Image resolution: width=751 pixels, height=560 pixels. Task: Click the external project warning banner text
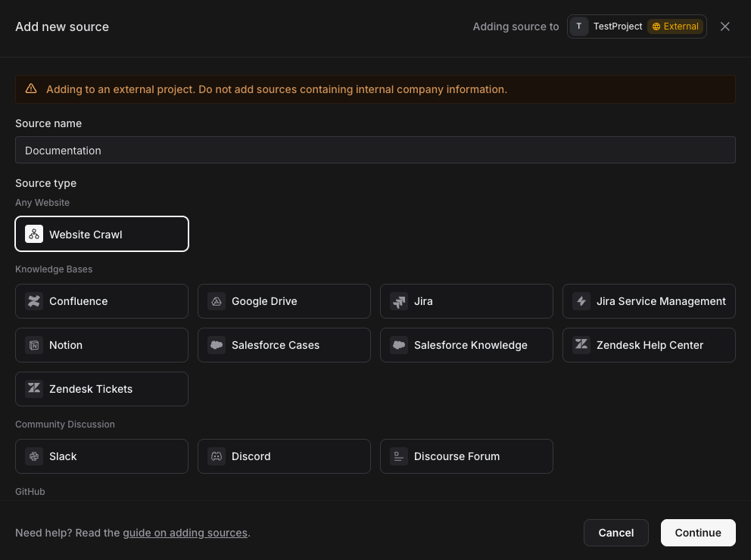[276, 89]
